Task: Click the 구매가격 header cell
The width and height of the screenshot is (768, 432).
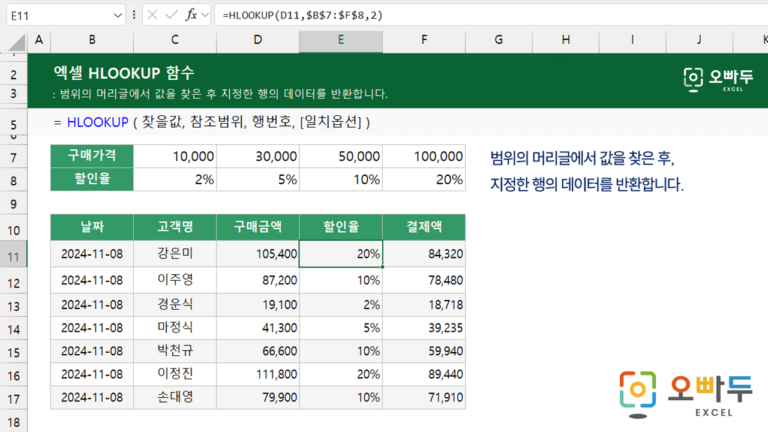Action: (92, 156)
